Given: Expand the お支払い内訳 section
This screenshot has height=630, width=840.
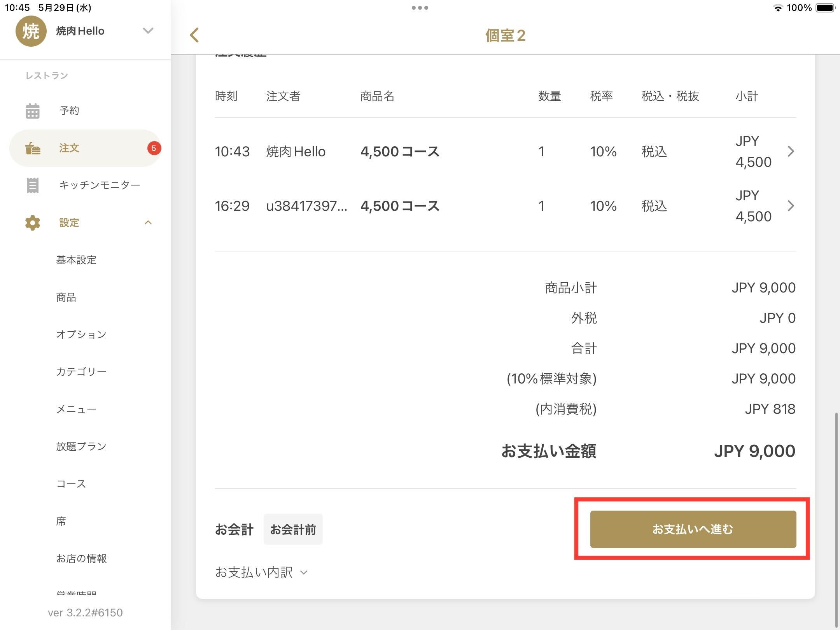Looking at the screenshot, I should pos(261,572).
